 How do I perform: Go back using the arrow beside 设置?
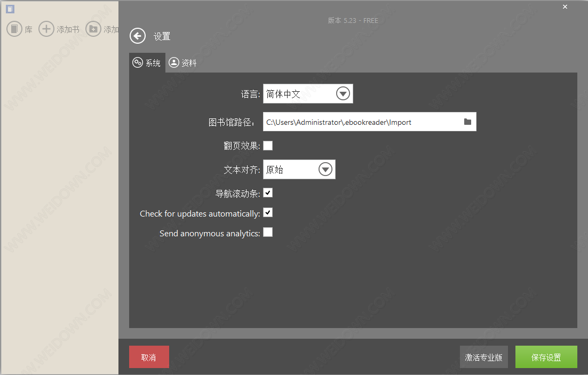(138, 36)
